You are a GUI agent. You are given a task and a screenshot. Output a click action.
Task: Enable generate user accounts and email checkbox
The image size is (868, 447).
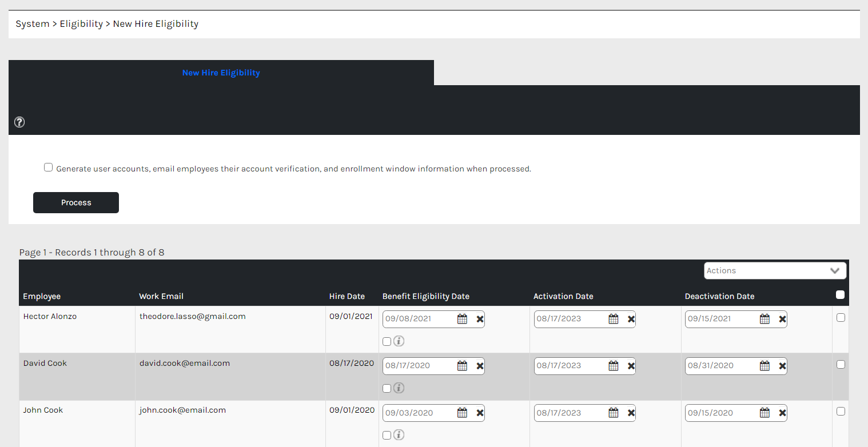(x=49, y=167)
